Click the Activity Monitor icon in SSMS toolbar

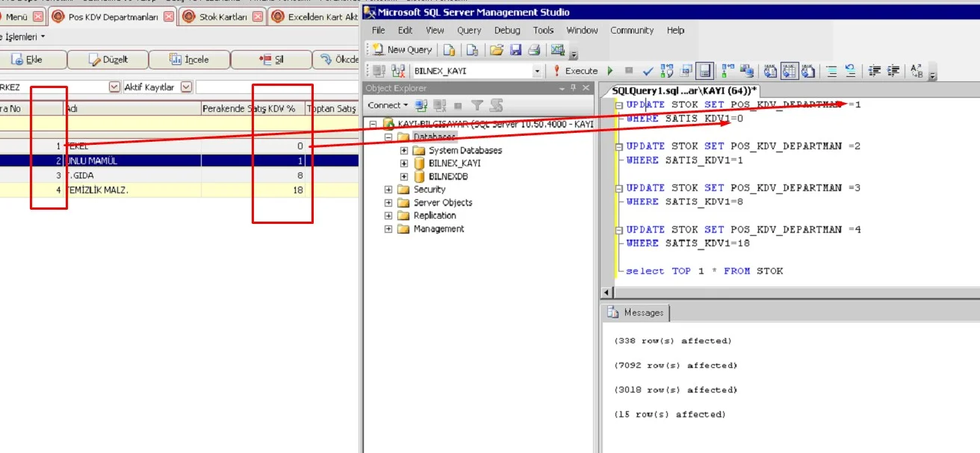click(557, 50)
